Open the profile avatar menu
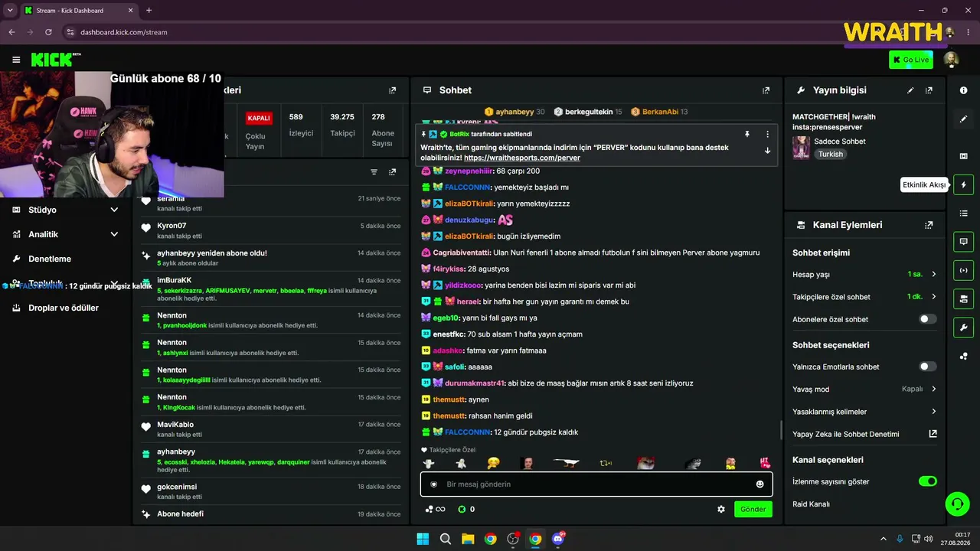This screenshot has width=980, height=551. 951,60
